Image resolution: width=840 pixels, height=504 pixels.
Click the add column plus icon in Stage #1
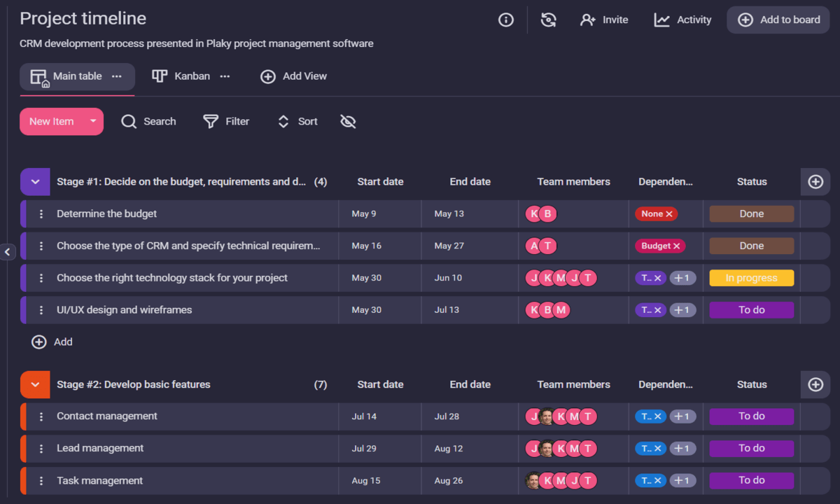coord(815,181)
